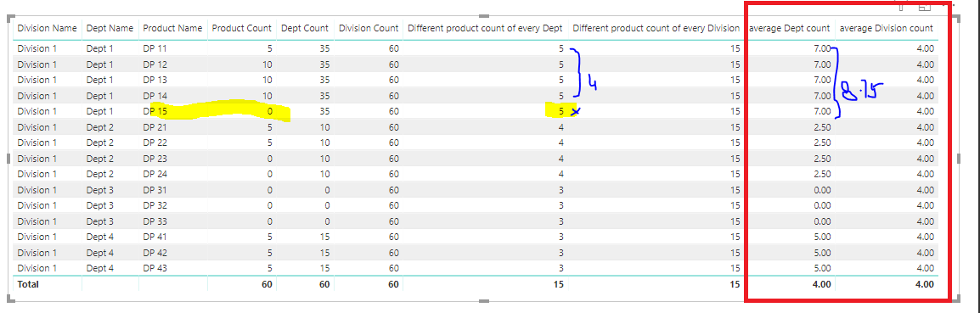Click total 4.00 under average Dept count
Viewport: 980px width, 313px height.
pos(823,283)
